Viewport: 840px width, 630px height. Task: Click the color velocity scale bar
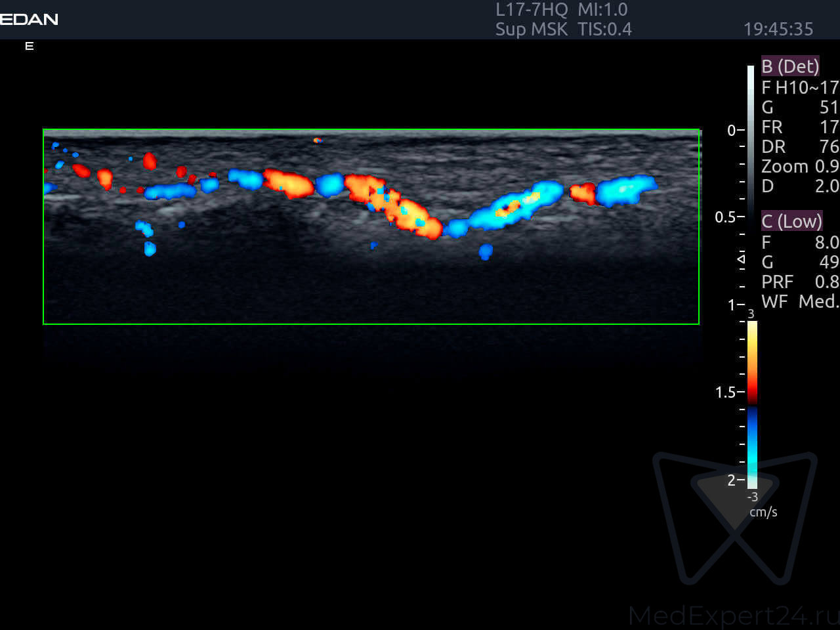click(752, 404)
